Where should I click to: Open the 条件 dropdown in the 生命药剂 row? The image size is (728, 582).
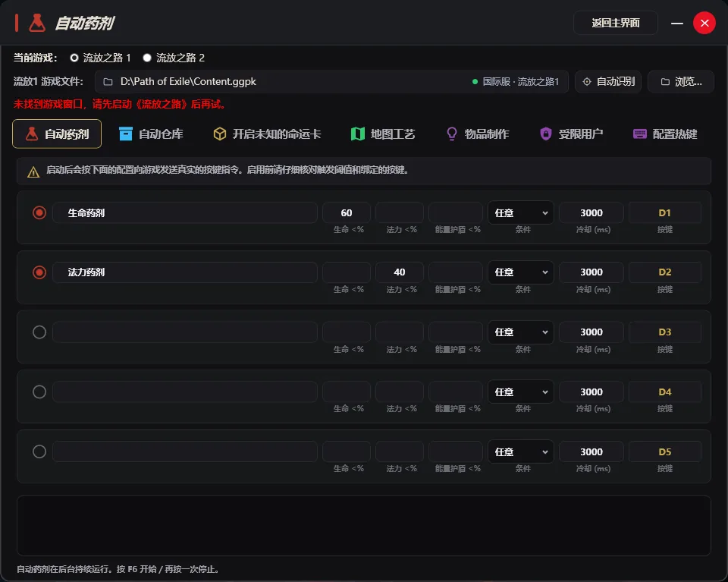(x=521, y=212)
